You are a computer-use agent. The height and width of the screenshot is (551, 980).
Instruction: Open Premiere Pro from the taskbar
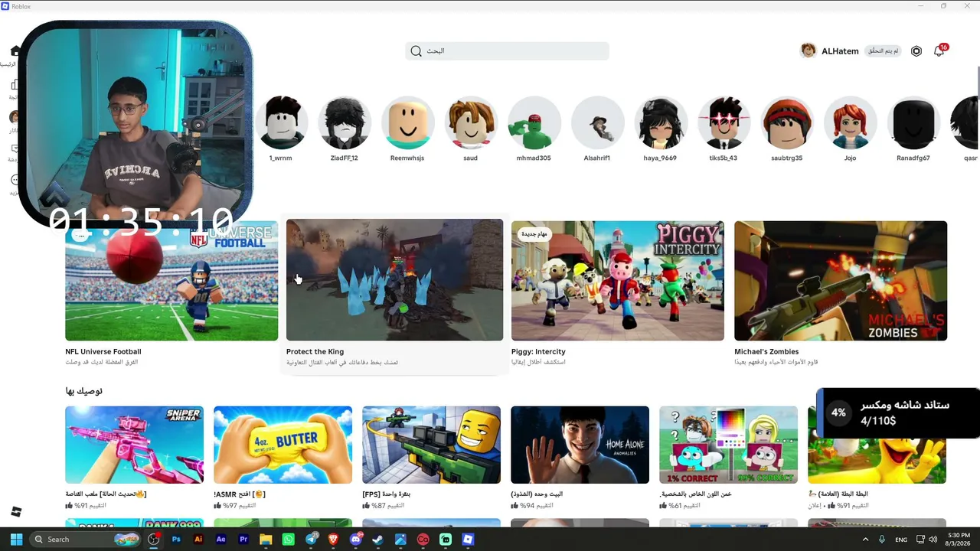(243, 540)
